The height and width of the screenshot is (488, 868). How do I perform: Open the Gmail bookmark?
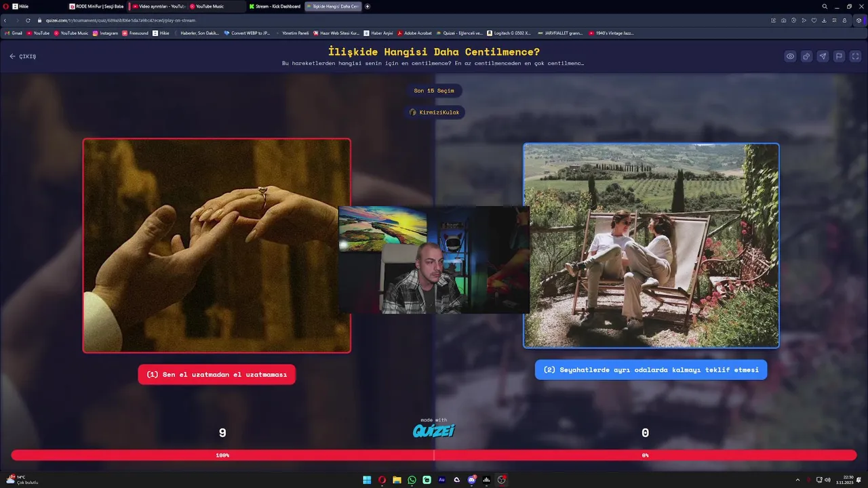point(14,33)
